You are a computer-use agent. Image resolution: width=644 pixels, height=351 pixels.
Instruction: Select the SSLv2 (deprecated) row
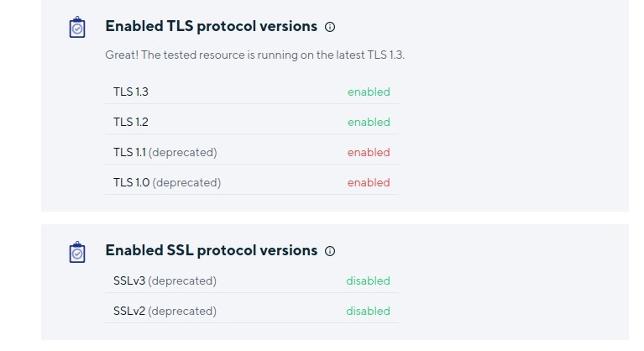coord(252,312)
